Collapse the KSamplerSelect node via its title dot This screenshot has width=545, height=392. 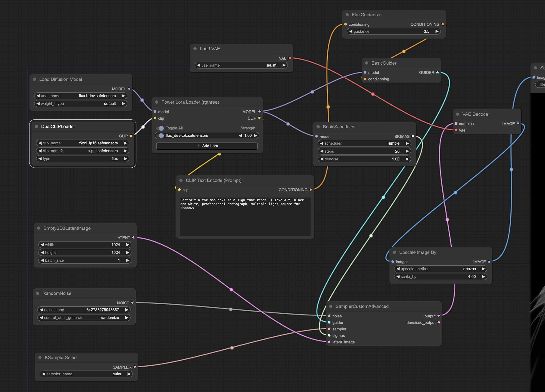[40, 357]
